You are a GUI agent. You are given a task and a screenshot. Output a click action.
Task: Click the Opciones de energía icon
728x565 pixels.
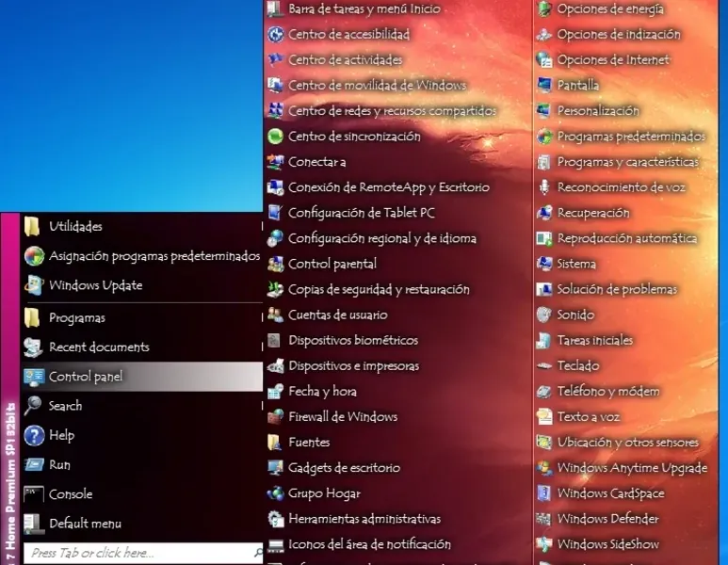coord(544,8)
